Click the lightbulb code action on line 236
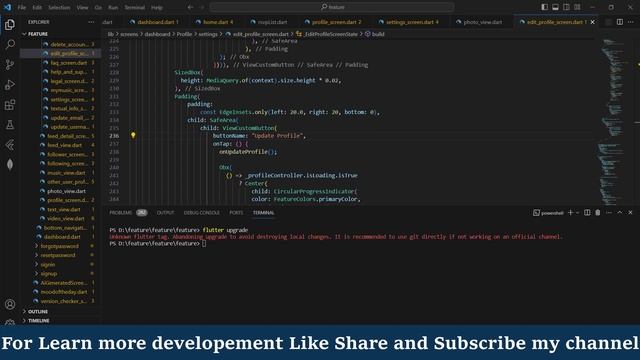Image resolution: width=640 pixels, height=360 pixels. [133, 135]
